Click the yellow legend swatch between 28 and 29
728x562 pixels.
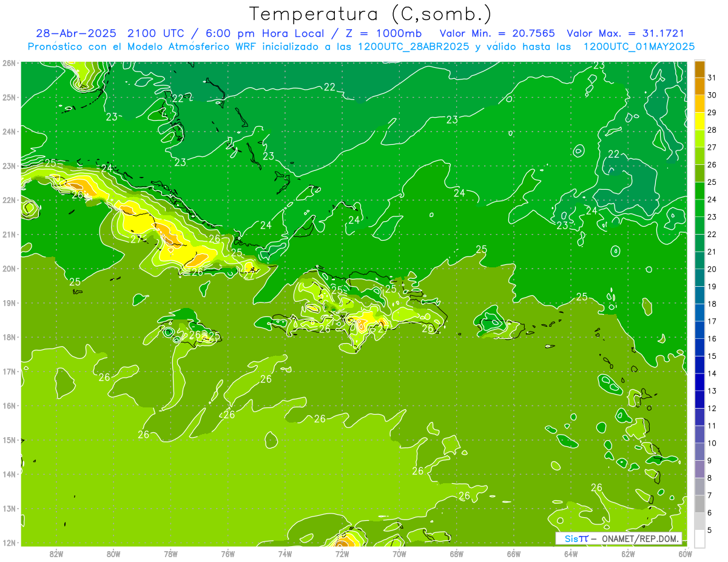(x=699, y=121)
